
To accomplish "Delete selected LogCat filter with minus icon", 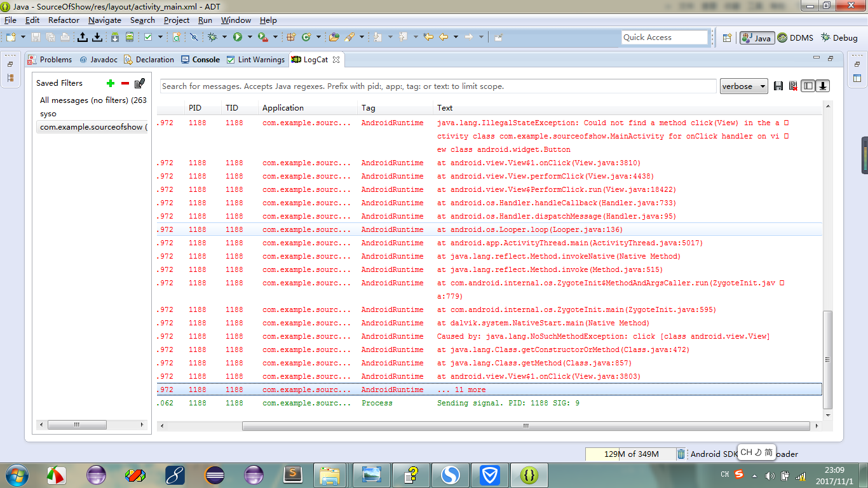I will pos(125,83).
